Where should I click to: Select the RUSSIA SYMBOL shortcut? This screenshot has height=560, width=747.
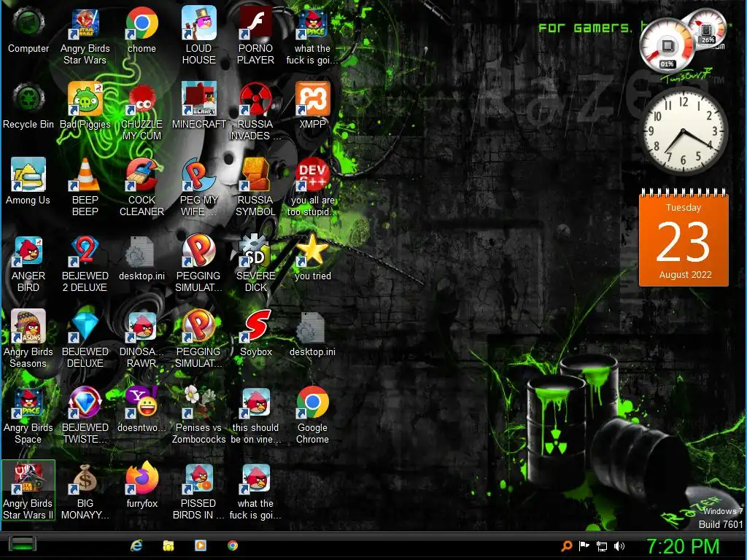click(255, 187)
